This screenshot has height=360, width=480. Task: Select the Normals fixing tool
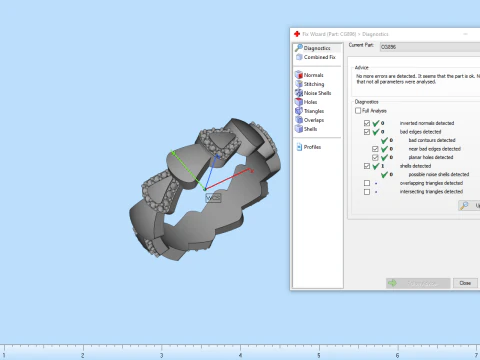point(309,75)
